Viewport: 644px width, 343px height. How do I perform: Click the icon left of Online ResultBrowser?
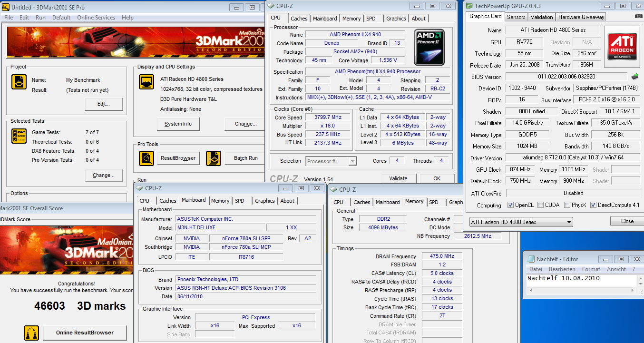click(31, 333)
